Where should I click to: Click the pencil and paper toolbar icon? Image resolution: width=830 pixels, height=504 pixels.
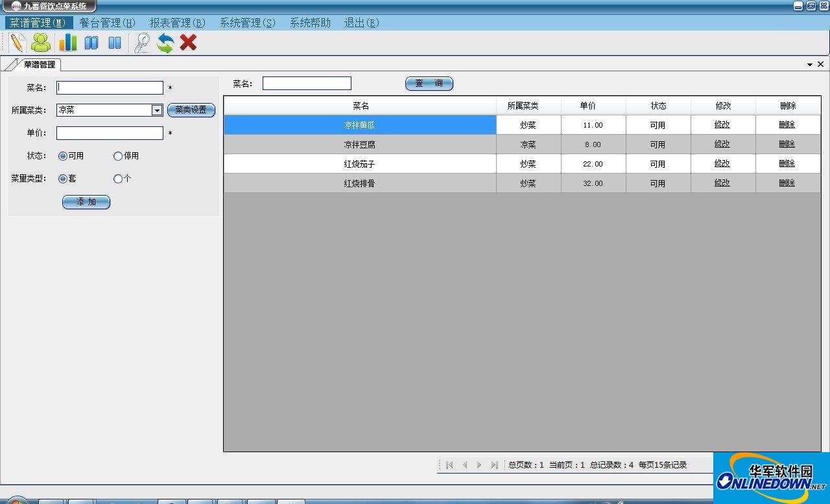[18, 43]
